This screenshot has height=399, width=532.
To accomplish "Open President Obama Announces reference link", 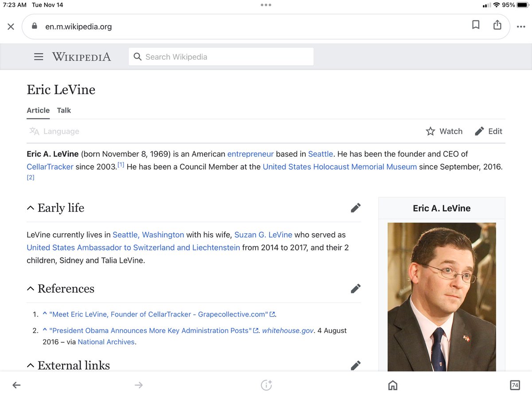I will pos(154,331).
